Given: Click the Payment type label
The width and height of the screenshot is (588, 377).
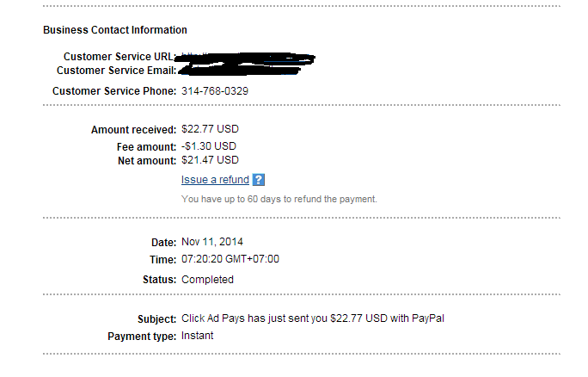Looking at the screenshot, I should (x=142, y=337).
